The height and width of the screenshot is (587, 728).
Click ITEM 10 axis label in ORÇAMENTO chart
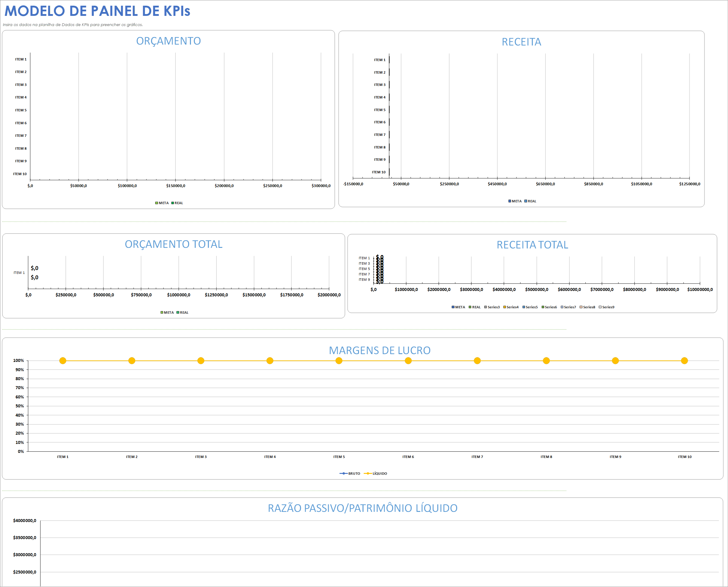tap(20, 174)
